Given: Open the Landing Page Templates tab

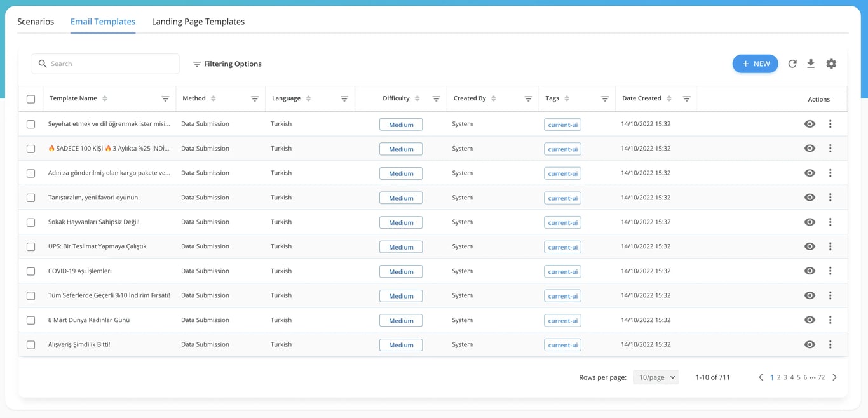Looking at the screenshot, I should [x=198, y=21].
